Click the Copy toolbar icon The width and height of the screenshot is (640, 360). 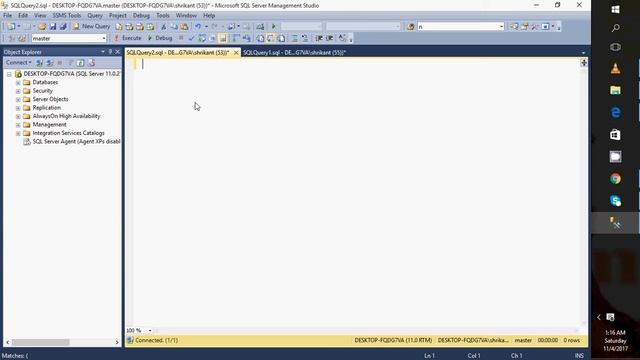pyautogui.click(x=174, y=27)
